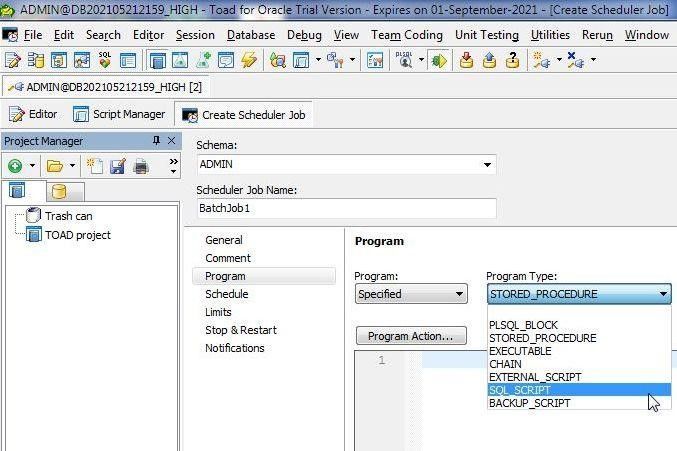
Task: Click the disconnect plug with X icon
Action: (575, 60)
